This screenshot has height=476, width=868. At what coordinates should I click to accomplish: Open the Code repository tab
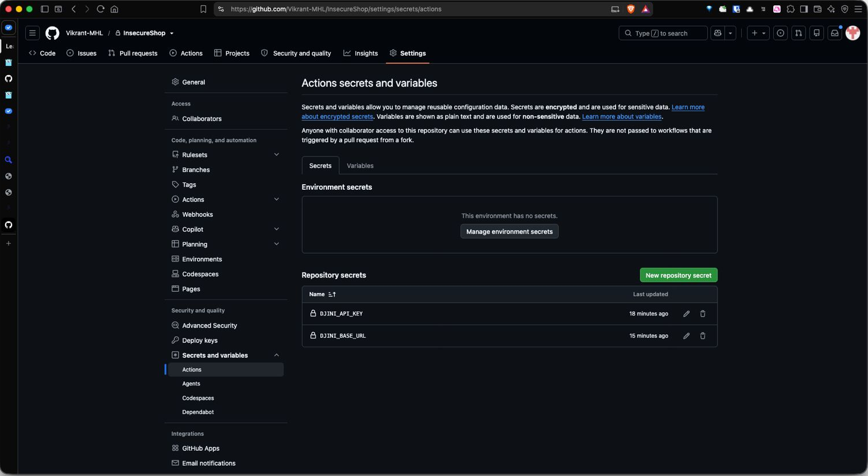42,53
